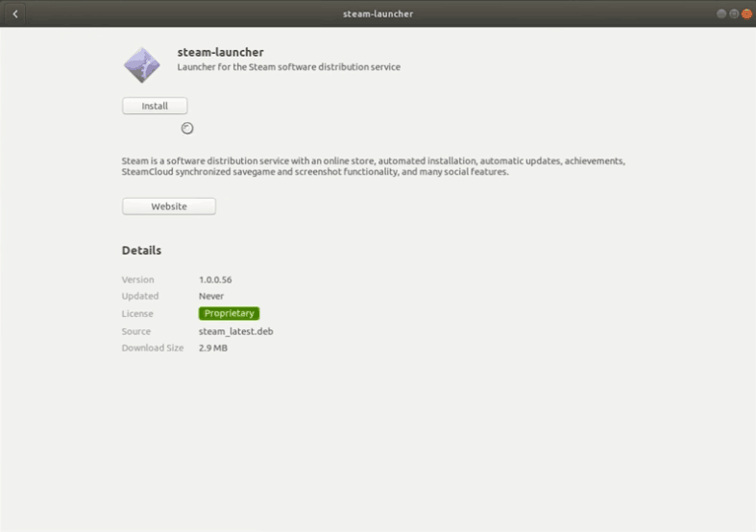Click the 2.9 MB download size value

(213, 348)
